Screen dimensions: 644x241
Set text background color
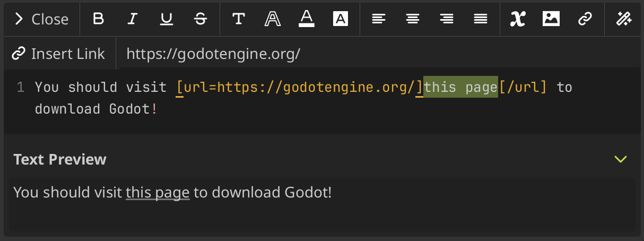pos(340,19)
